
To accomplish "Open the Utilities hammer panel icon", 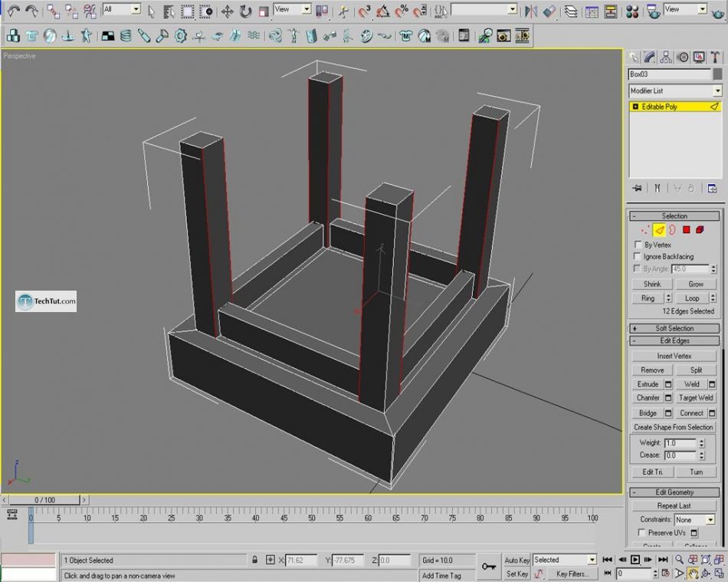I will coord(715,58).
